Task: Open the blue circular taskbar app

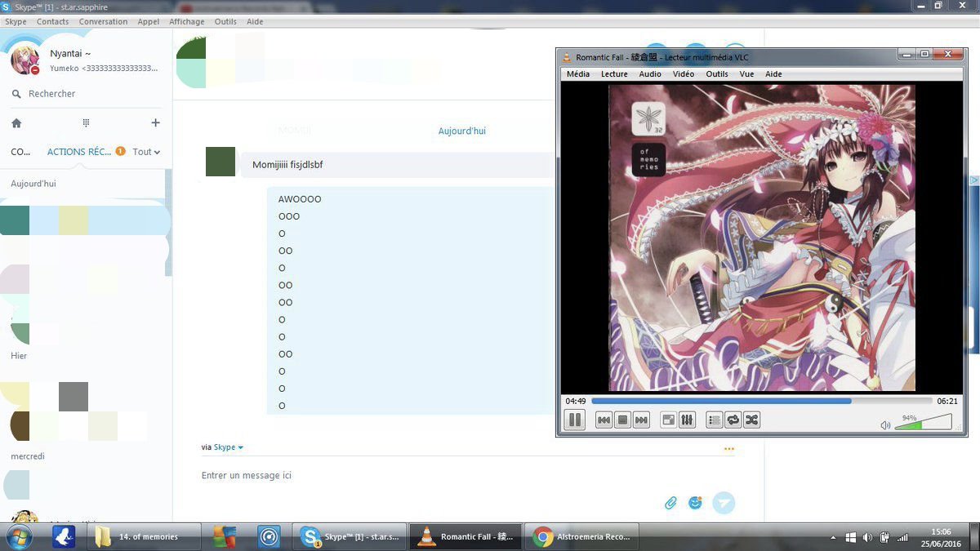Action: pos(269,536)
